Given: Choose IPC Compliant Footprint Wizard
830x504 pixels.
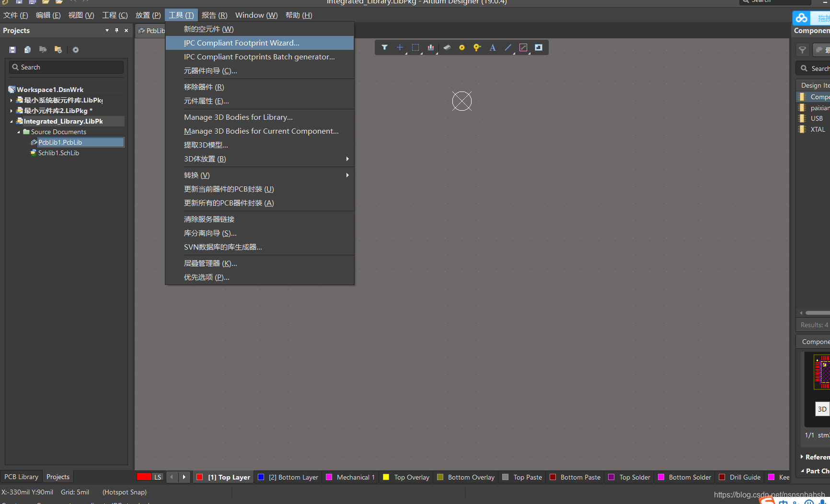Looking at the screenshot, I should pyautogui.click(x=259, y=43).
